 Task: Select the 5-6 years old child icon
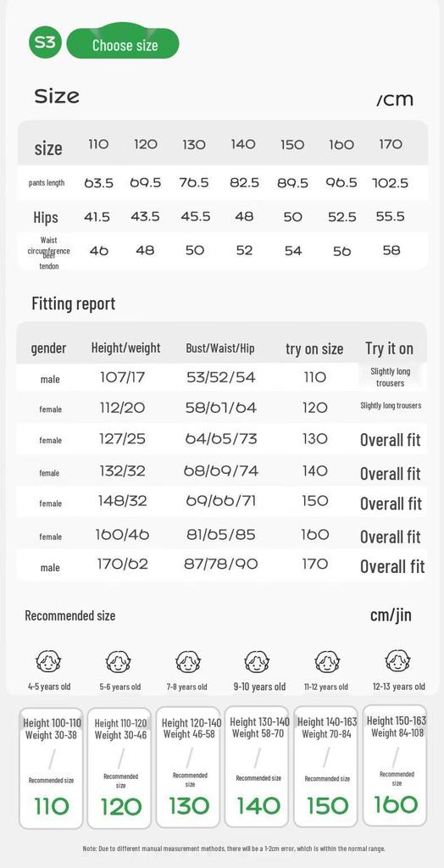point(119,661)
